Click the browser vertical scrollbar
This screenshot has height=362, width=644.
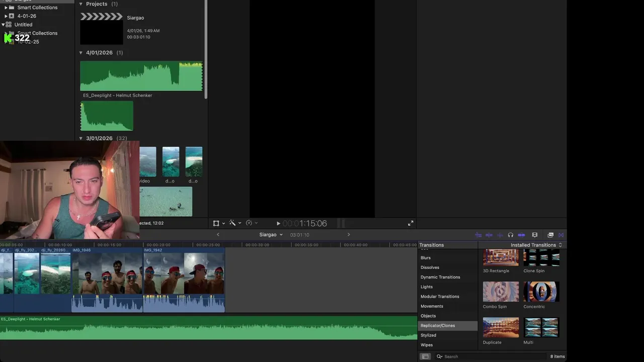pos(206,49)
